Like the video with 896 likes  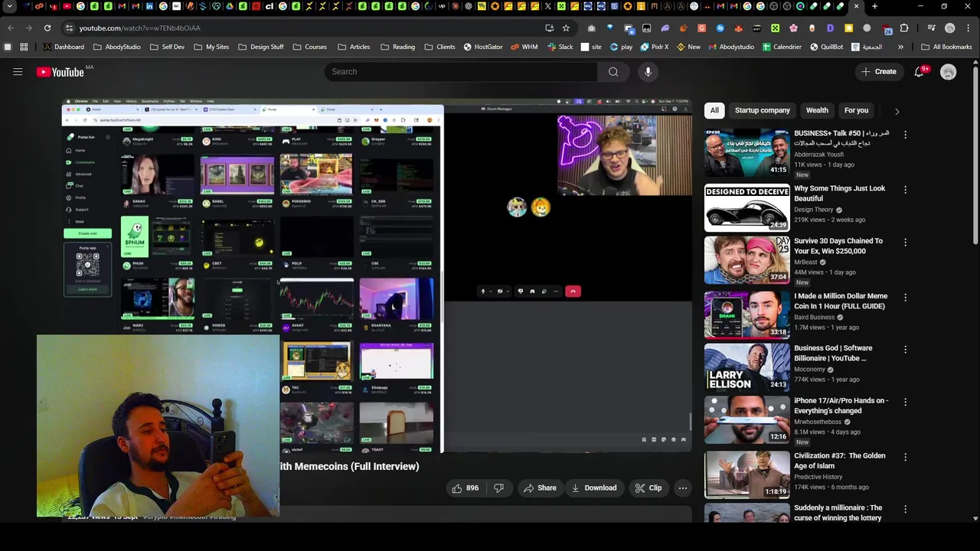tap(465, 488)
